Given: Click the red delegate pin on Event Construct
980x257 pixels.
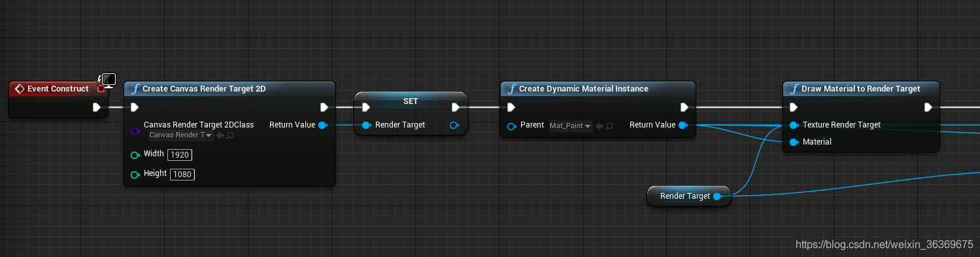Looking at the screenshot, I should pyautogui.click(x=101, y=89).
